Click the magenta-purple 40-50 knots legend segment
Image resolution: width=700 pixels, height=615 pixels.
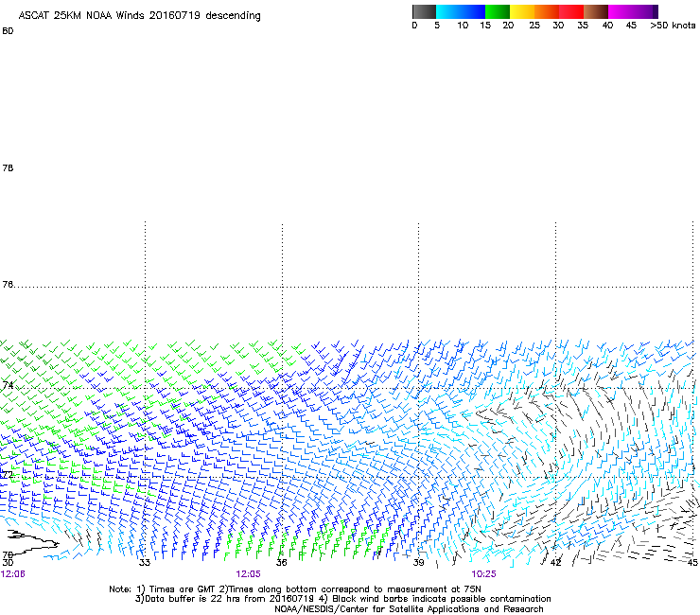tap(633, 11)
